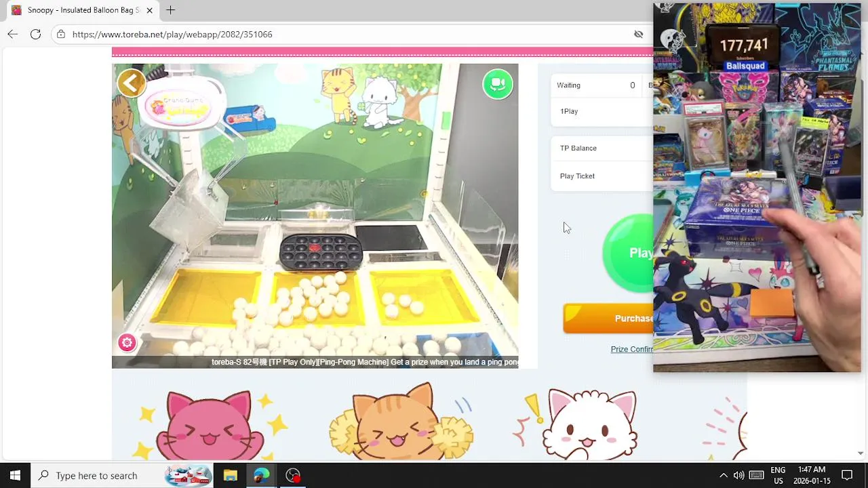Click the white cat mascot illustration
The height and width of the screenshot is (488, 868).
pos(591,426)
